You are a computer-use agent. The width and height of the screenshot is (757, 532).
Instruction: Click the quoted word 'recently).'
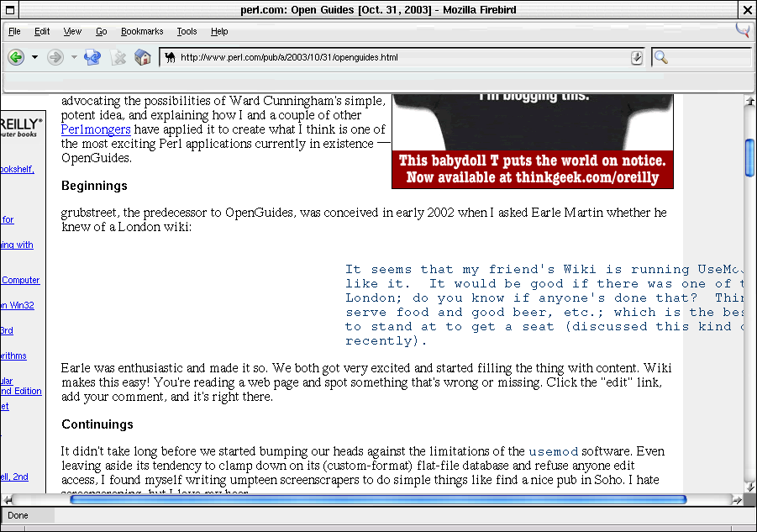(x=386, y=341)
